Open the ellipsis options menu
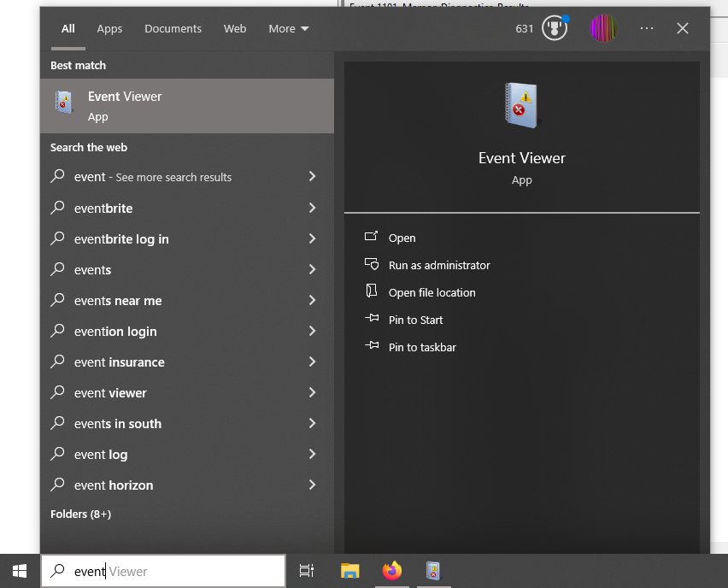728x588 pixels. coord(647,28)
